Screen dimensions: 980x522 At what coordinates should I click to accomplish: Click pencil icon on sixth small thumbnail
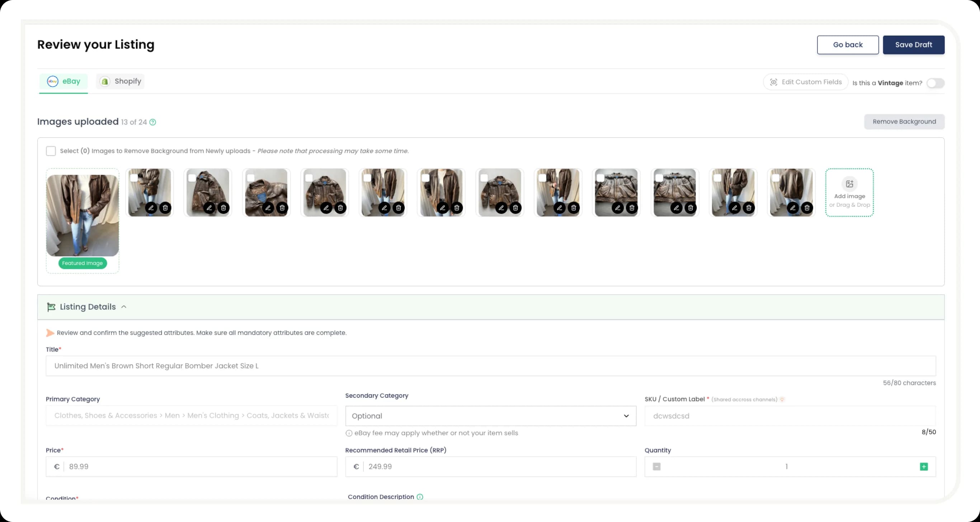coord(442,208)
